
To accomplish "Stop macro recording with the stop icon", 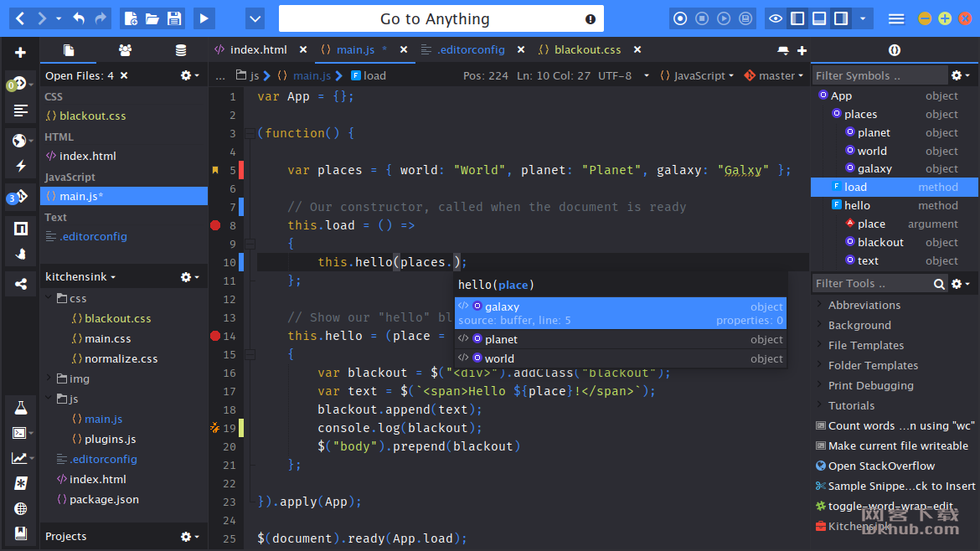I will (702, 18).
